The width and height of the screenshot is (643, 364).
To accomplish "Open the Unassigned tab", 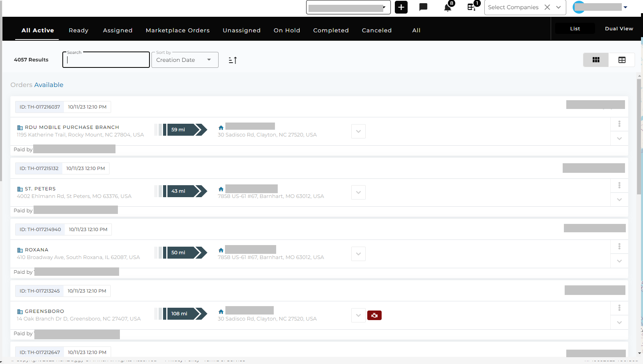I will pyautogui.click(x=241, y=30).
